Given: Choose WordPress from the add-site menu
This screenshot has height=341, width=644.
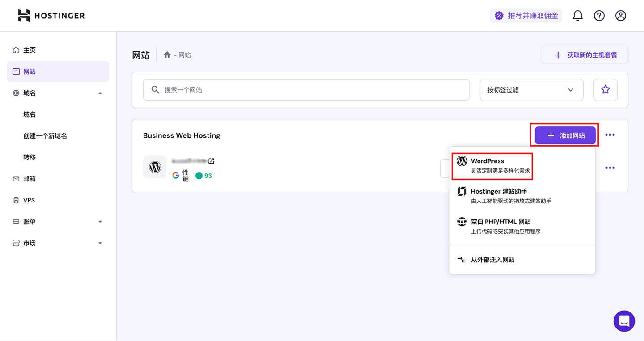Looking at the screenshot, I should coord(522,166).
